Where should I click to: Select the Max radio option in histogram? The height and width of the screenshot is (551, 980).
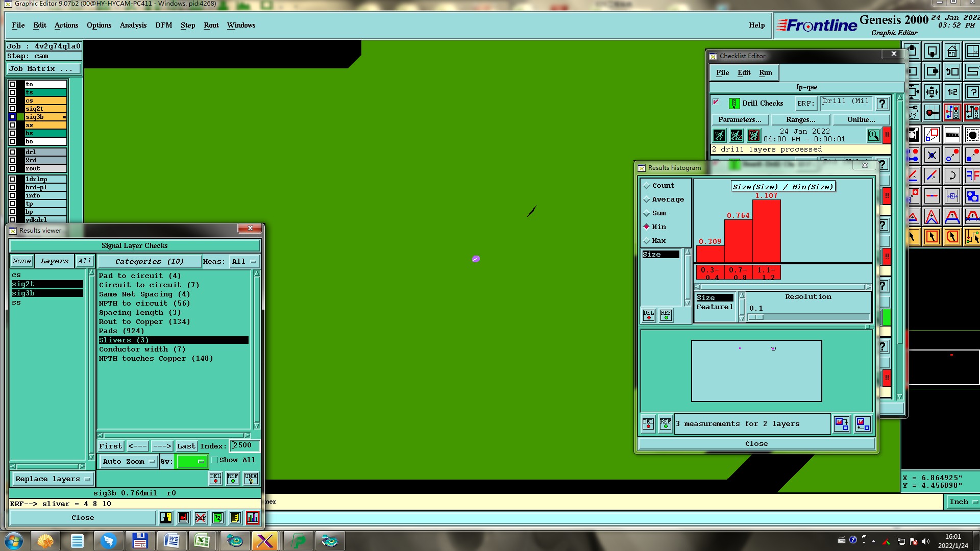[647, 241]
